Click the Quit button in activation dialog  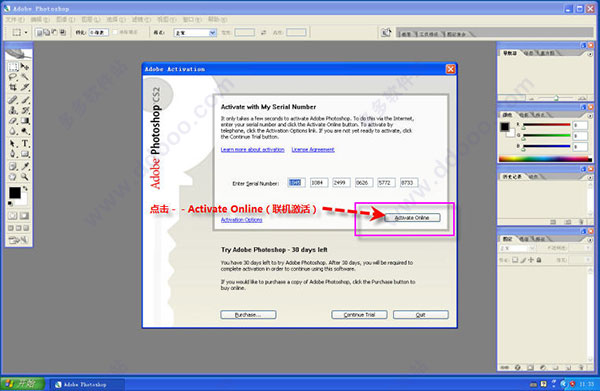pos(421,315)
